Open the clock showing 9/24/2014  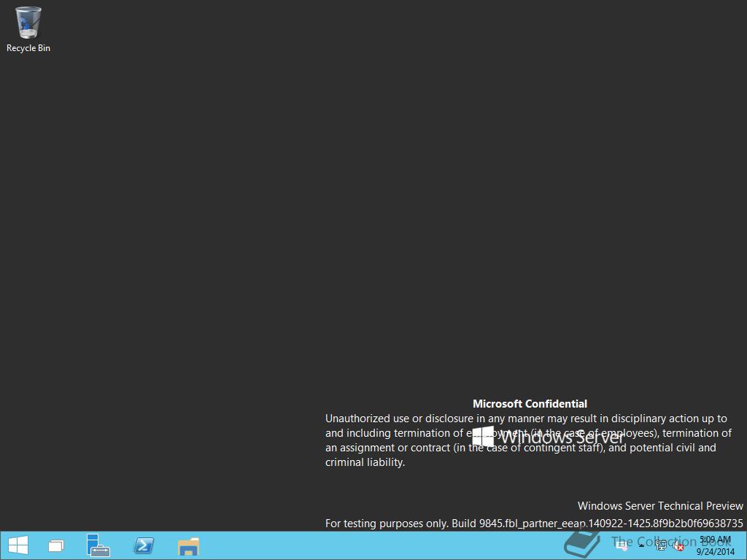pos(715,545)
